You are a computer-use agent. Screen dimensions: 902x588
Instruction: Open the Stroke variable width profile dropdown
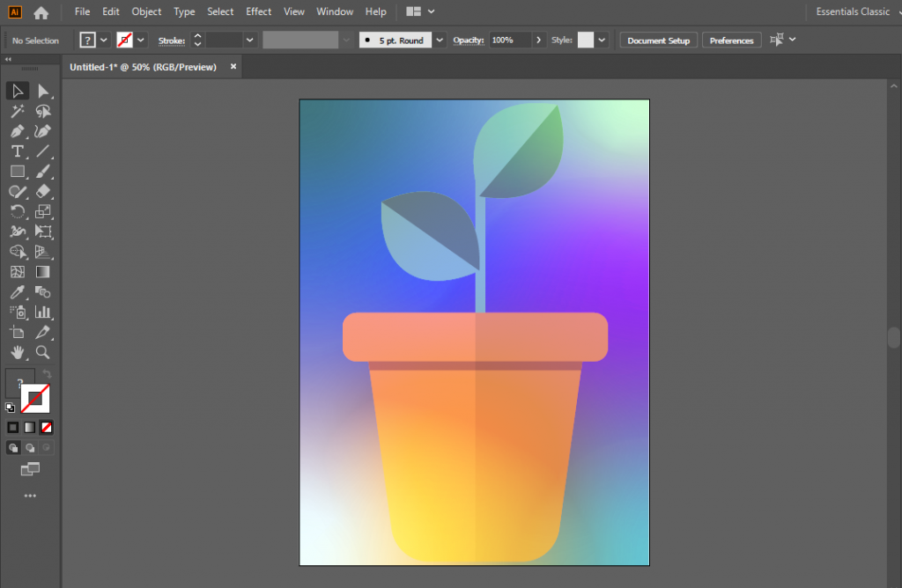tap(344, 40)
